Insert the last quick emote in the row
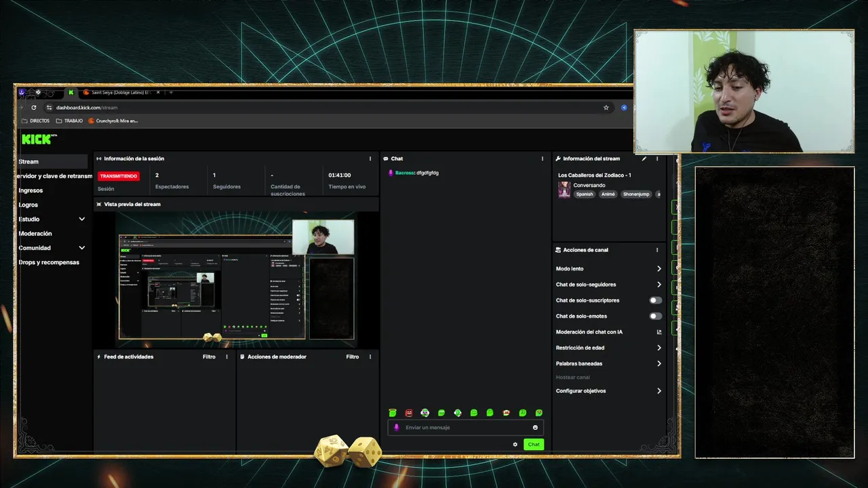 (539, 413)
